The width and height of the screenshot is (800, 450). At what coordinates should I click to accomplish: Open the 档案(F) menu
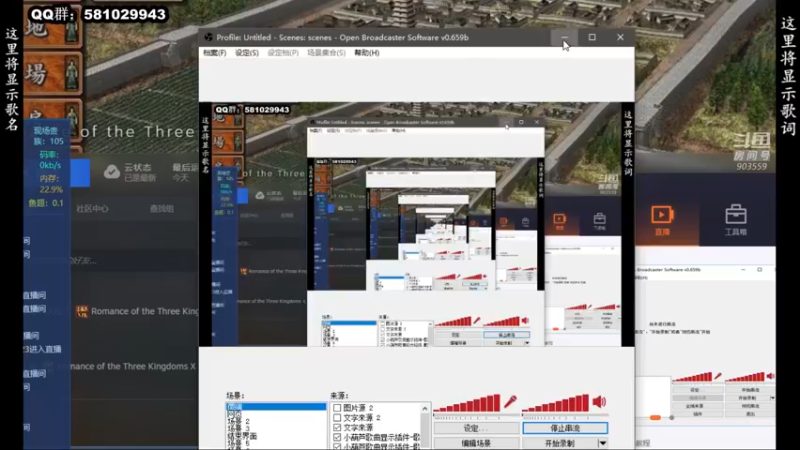coord(214,53)
